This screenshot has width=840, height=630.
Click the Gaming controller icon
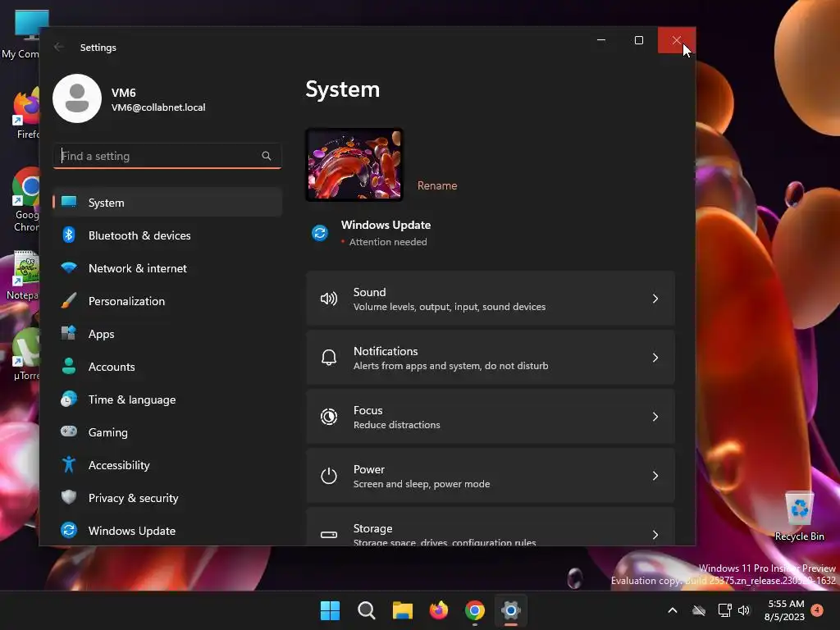(69, 431)
